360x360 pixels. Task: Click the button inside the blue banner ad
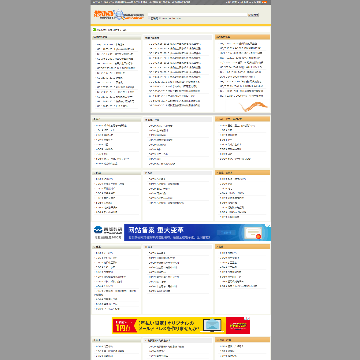coord(226,232)
